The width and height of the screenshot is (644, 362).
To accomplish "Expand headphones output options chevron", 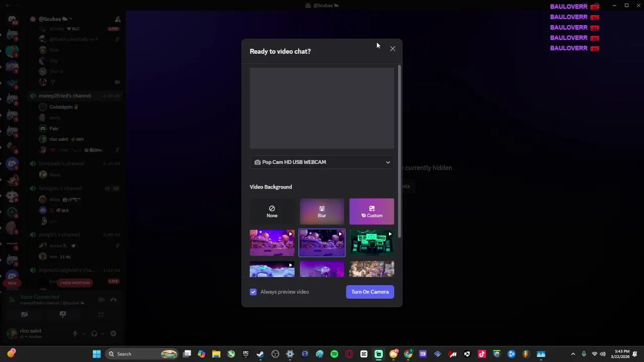I will pos(102,333).
